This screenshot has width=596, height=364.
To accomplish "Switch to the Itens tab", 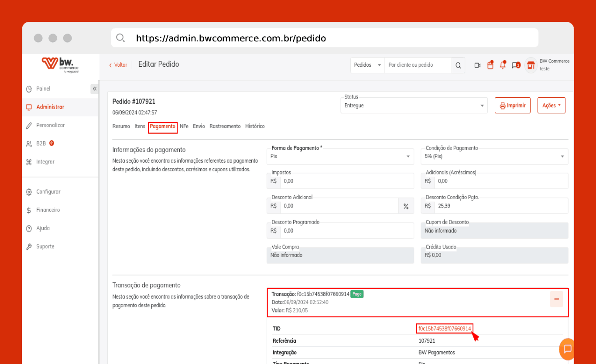I will [x=140, y=126].
